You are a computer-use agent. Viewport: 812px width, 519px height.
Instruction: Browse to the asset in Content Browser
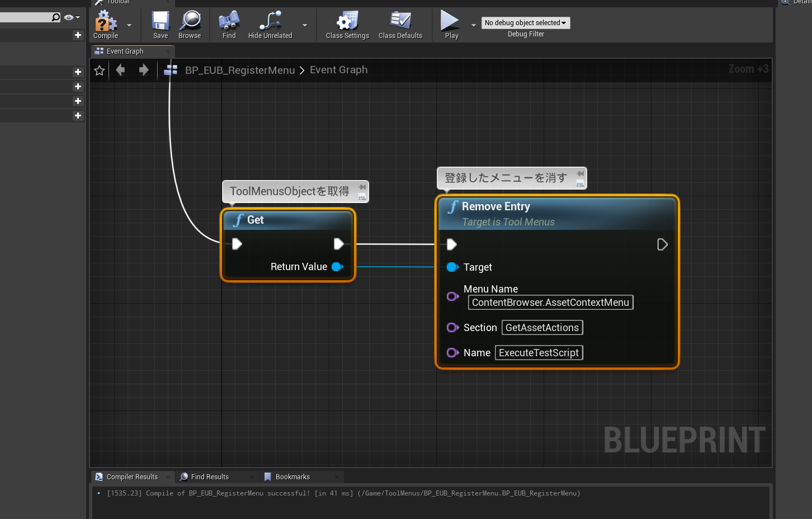click(190, 24)
